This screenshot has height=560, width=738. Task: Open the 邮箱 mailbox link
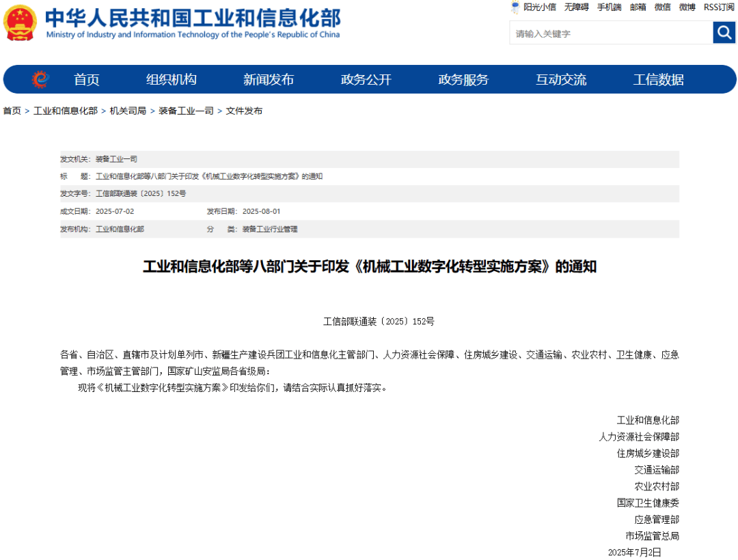(638, 8)
